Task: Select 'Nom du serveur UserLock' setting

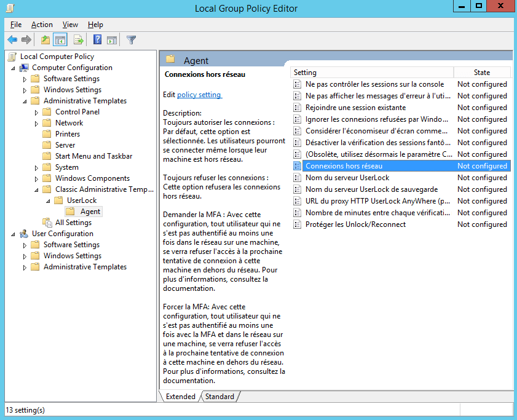Action: (x=347, y=178)
